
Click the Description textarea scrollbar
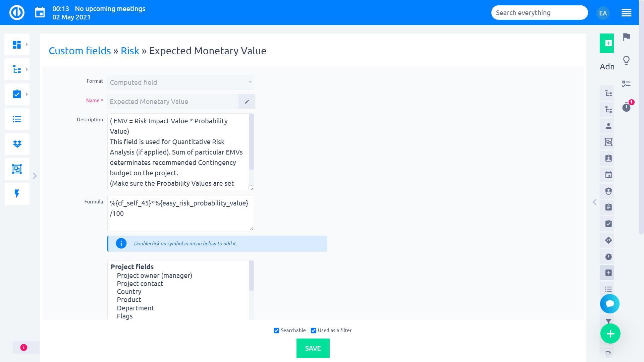point(252,142)
